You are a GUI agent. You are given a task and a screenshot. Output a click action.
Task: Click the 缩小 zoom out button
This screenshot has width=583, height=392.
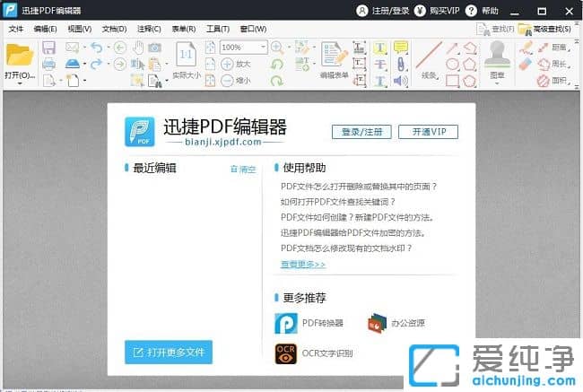(236, 80)
